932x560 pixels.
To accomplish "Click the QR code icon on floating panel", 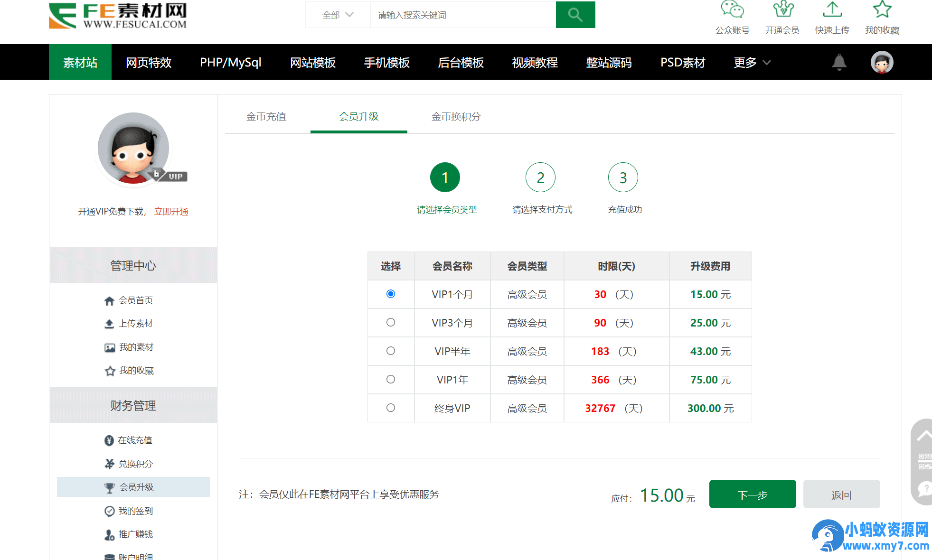I will (925, 461).
